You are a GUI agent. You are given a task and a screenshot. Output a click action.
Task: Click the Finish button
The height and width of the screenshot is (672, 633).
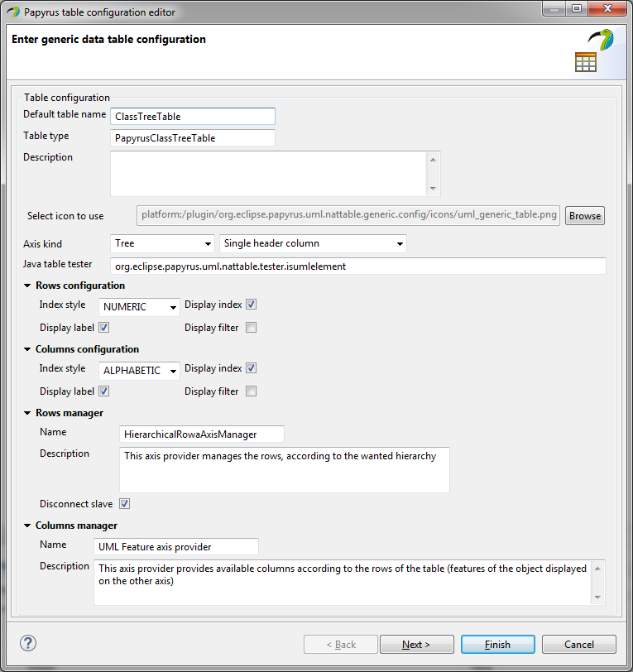[497, 644]
